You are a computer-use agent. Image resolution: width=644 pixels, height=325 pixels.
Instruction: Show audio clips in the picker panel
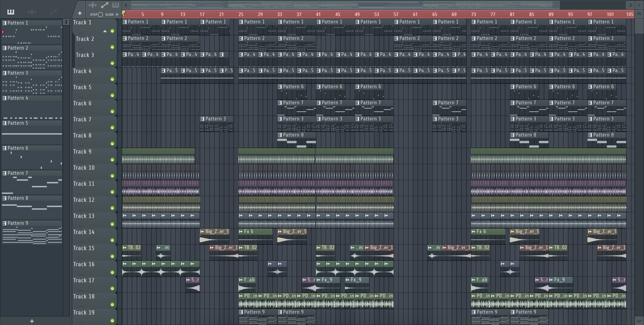(32, 12)
